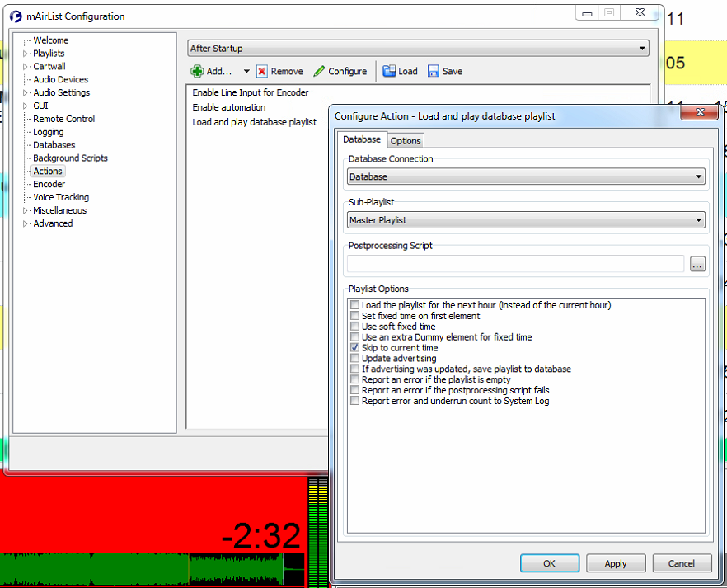Check 'Report an error if the playlist is empty'
Screen dimensions: 727x588
click(354, 380)
